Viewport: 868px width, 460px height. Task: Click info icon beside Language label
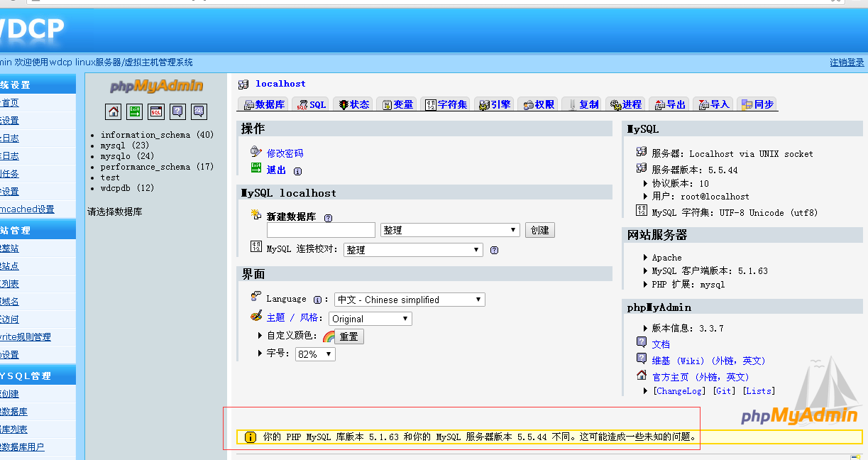317,300
